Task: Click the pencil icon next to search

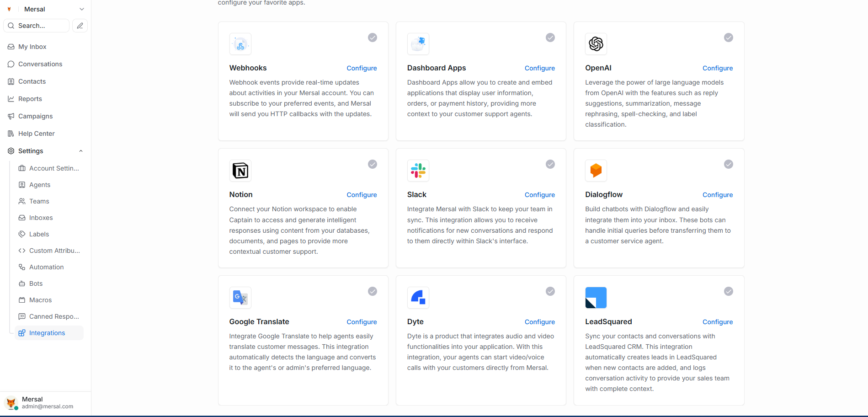Action: (80, 26)
